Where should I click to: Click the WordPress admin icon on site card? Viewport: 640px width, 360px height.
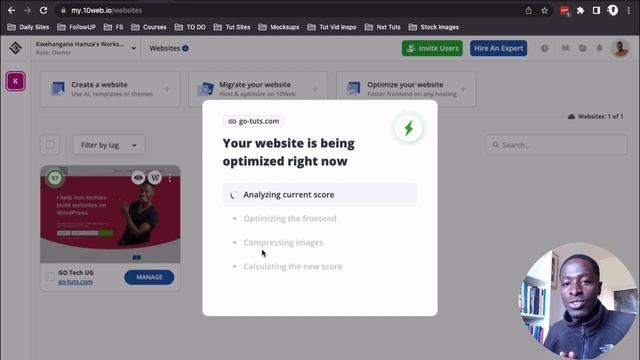(155, 178)
